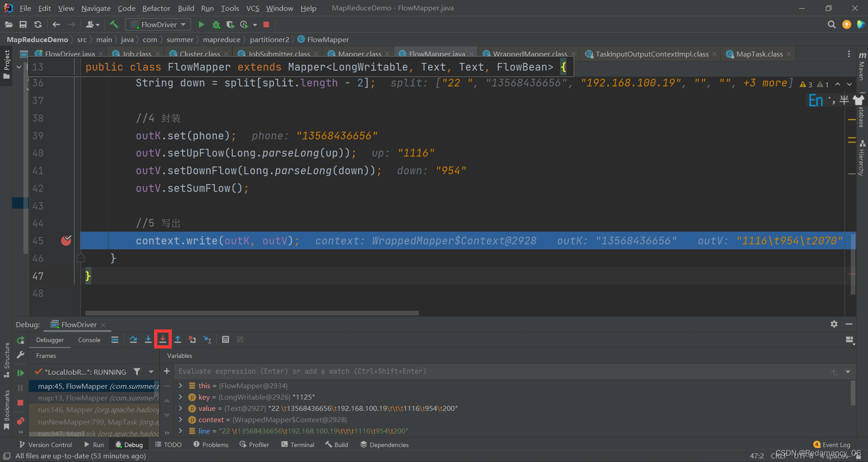Screen dimensions: 868x462
Task: Filter frames with the funnel icon
Action: click(x=137, y=372)
